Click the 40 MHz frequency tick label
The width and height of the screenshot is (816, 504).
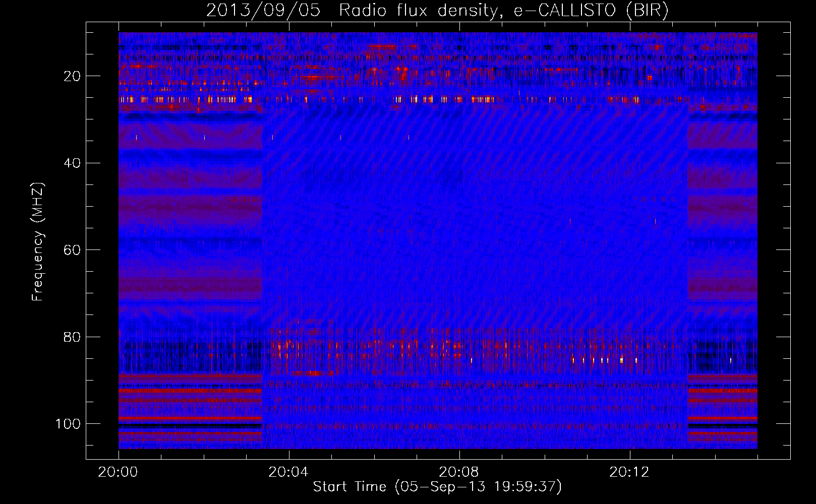72,163
